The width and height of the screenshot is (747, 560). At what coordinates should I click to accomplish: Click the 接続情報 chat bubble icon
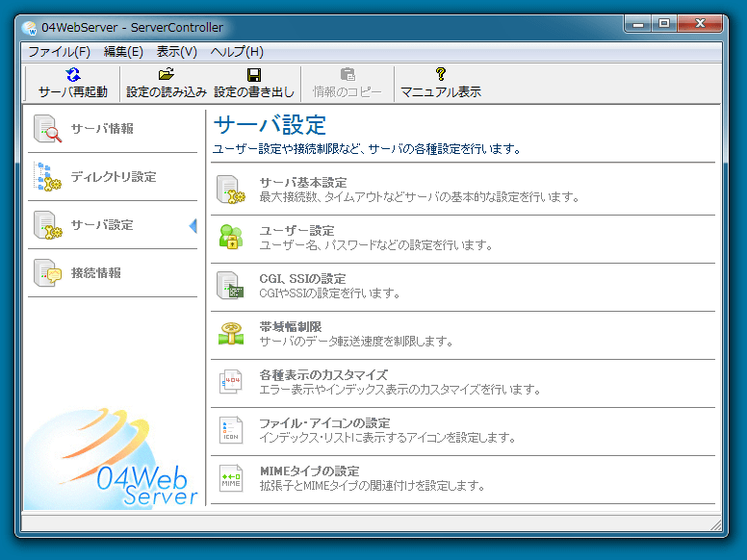(47, 273)
